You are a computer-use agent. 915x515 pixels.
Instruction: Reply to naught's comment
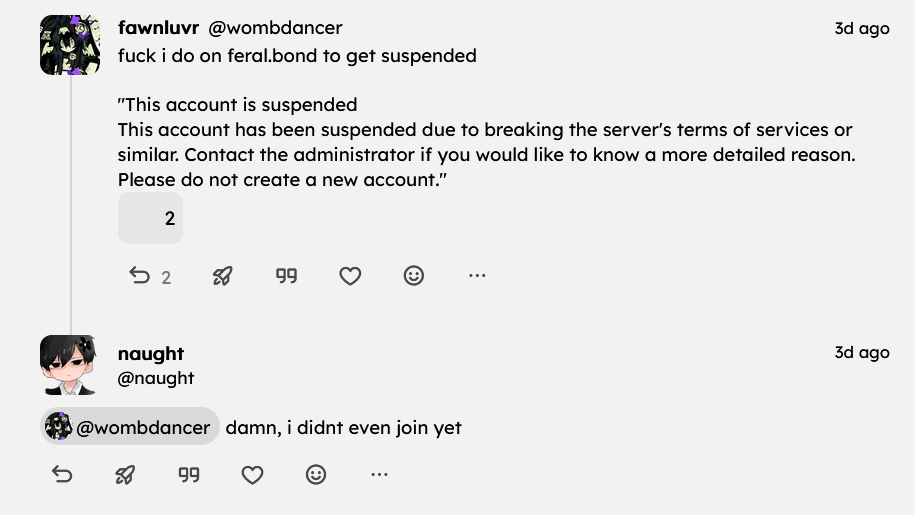62,475
